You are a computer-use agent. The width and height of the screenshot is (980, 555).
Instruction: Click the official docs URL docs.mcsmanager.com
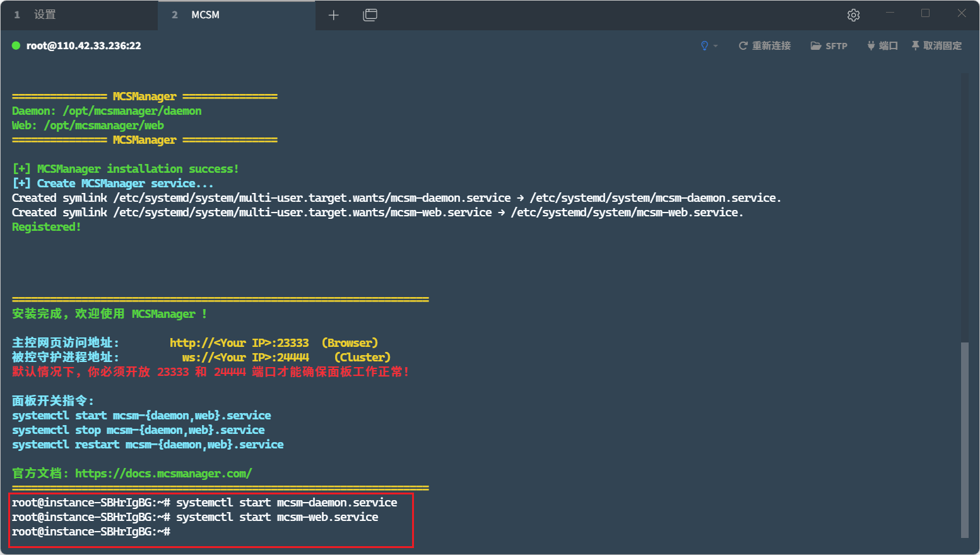(x=163, y=474)
